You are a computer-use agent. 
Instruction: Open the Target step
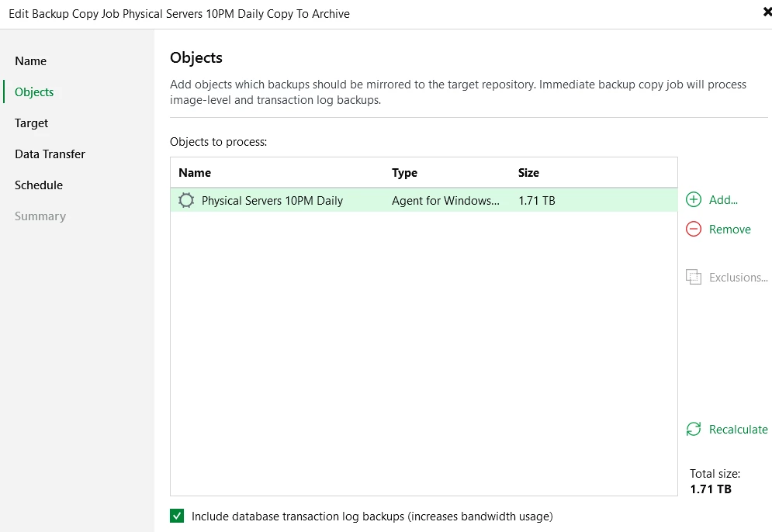(32, 123)
